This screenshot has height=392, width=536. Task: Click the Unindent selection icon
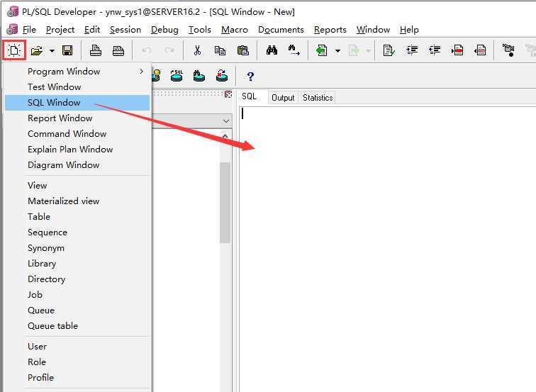click(435, 50)
